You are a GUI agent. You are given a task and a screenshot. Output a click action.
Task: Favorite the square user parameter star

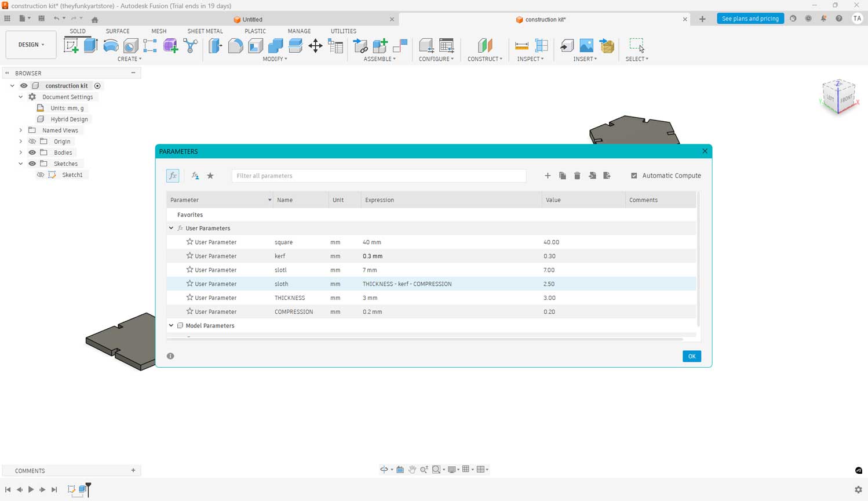[x=189, y=242]
